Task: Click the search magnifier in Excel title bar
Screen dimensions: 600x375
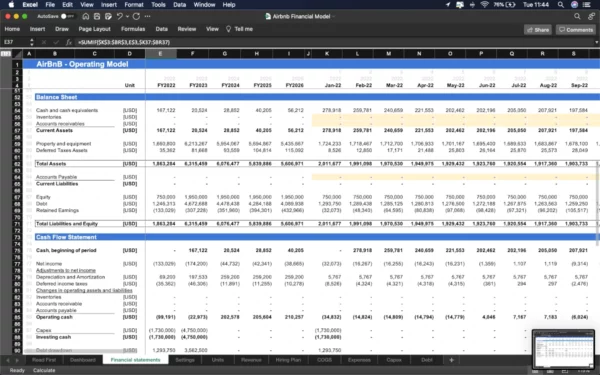Action: click(577, 16)
